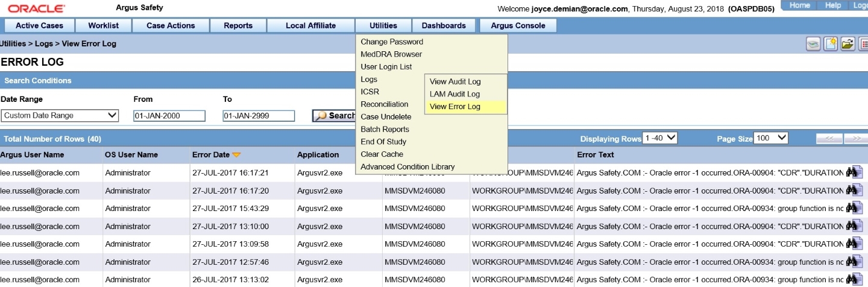Click the To date field
The width and height of the screenshot is (868, 287).
click(259, 116)
